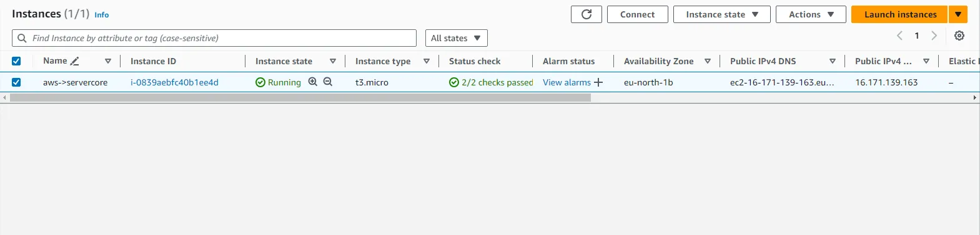Open the All states filter dropdown
The height and width of the screenshot is (235, 980).
(x=456, y=38)
